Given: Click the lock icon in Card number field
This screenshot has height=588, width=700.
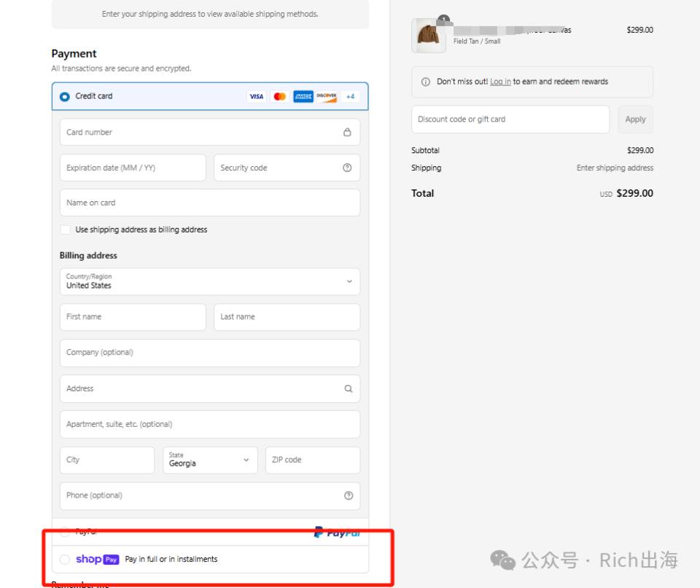Looking at the screenshot, I should (347, 132).
